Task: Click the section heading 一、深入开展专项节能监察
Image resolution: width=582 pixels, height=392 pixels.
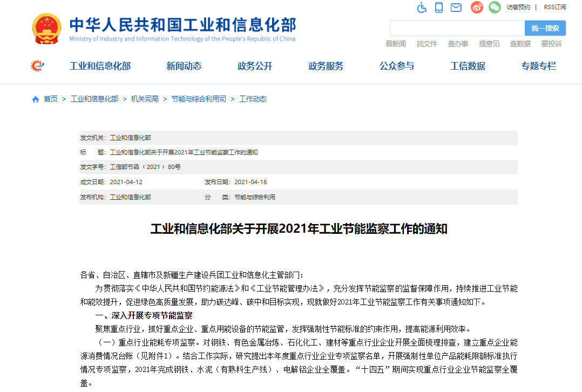Action: coord(144,315)
